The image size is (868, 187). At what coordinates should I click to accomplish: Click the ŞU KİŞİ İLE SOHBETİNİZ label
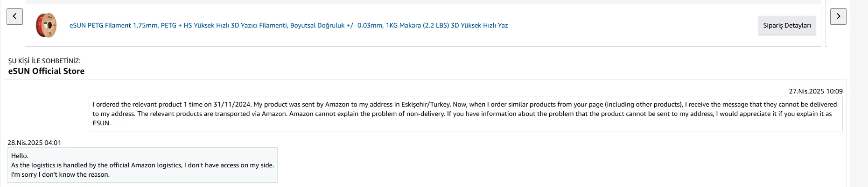[44, 61]
